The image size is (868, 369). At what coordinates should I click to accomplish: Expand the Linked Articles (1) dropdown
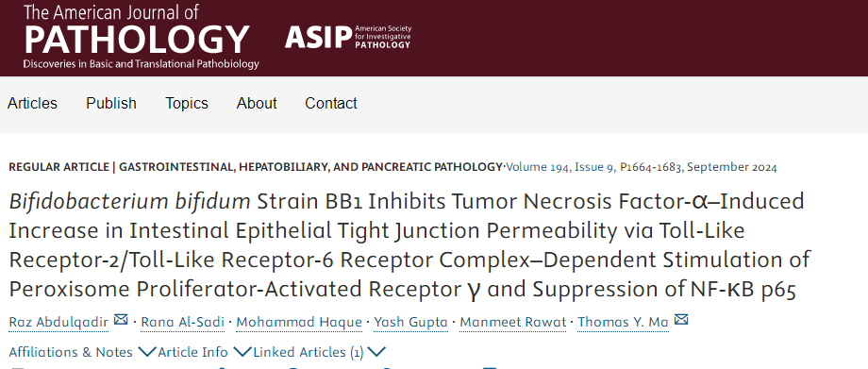click(x=320, y=352)
